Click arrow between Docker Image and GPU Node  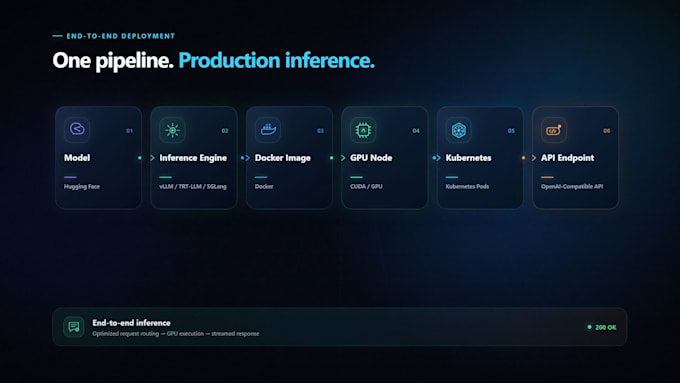[343, 158]
